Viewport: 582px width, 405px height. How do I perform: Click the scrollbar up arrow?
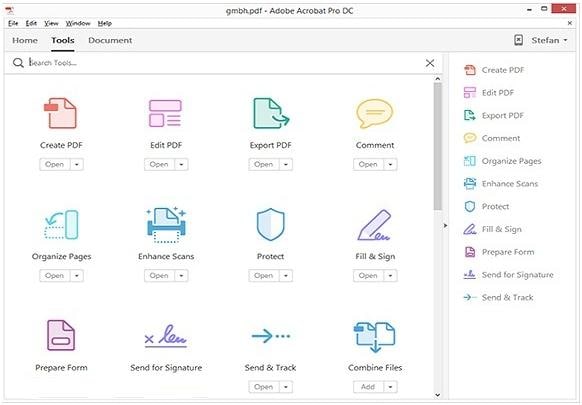click(x=438, y=79)
